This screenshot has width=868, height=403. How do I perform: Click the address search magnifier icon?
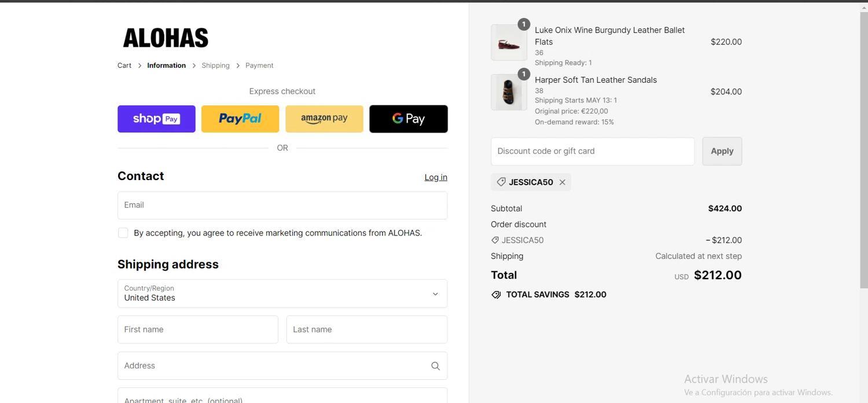(435, 366)
